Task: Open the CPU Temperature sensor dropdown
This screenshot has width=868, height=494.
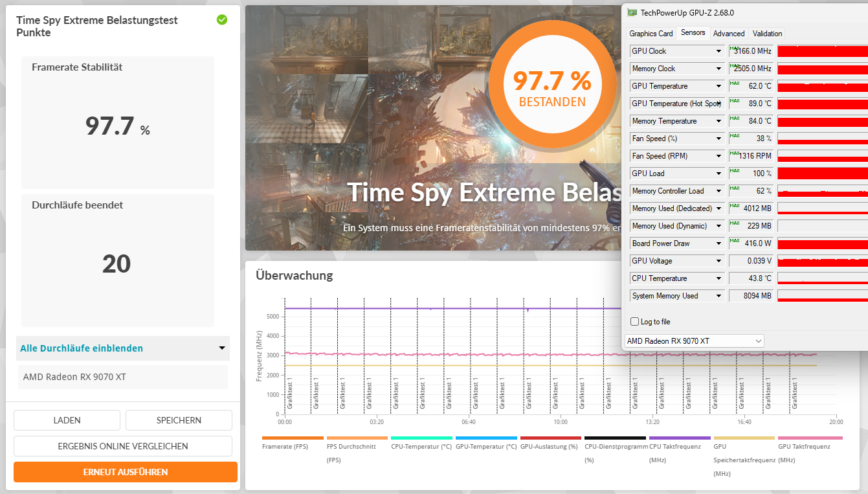Action: (718, 278)
